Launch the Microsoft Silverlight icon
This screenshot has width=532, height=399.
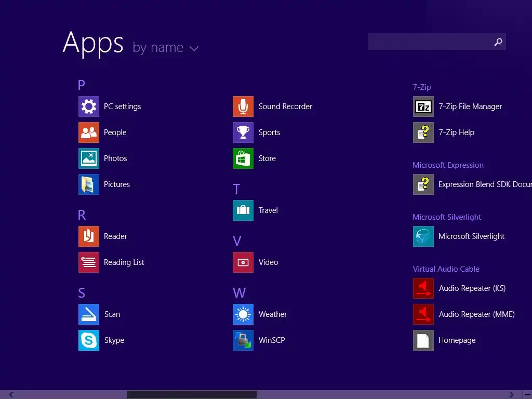423,236
